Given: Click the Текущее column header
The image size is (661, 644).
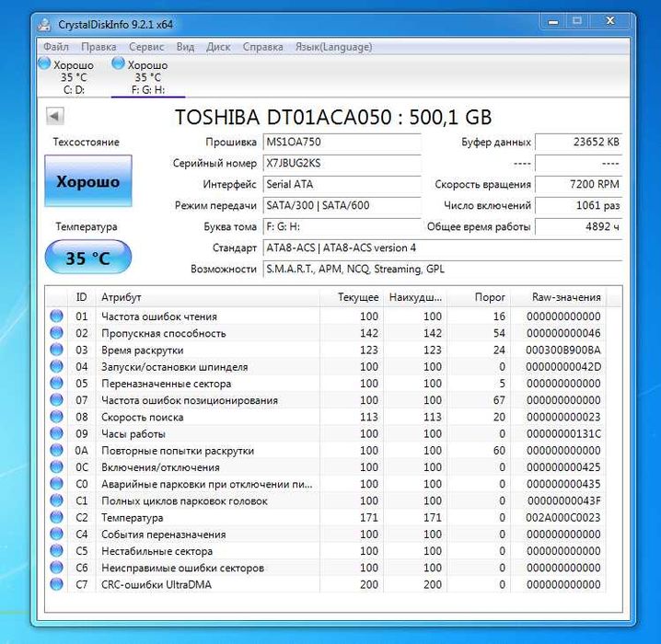Looking at the screenshot, I should pyautogui.click(x=351, y=297).
